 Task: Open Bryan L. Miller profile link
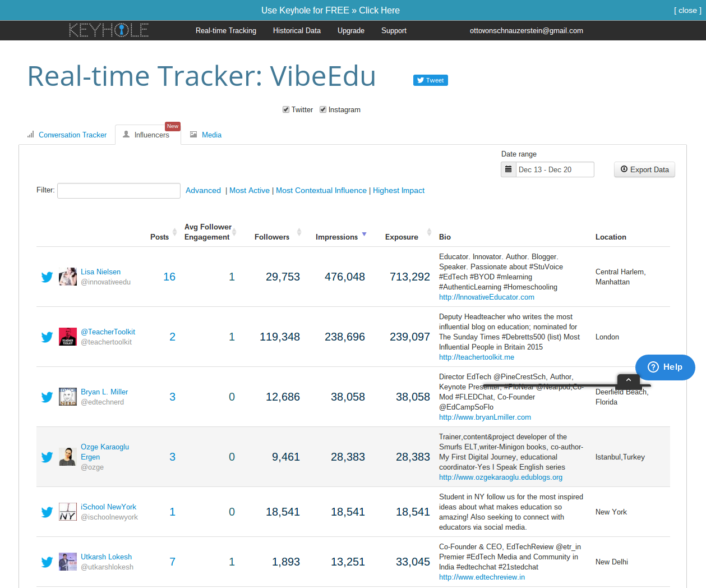click(x=104, y=392)
